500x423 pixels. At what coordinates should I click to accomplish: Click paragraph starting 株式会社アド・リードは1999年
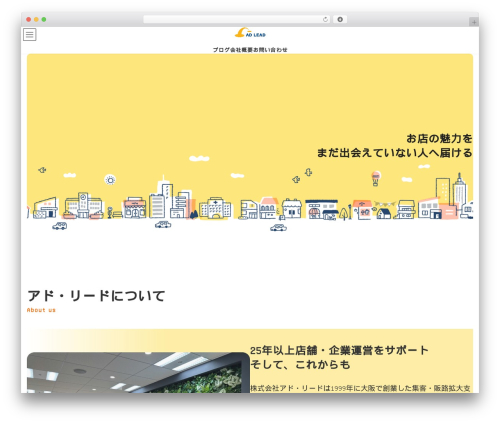[x=360, y=388]
